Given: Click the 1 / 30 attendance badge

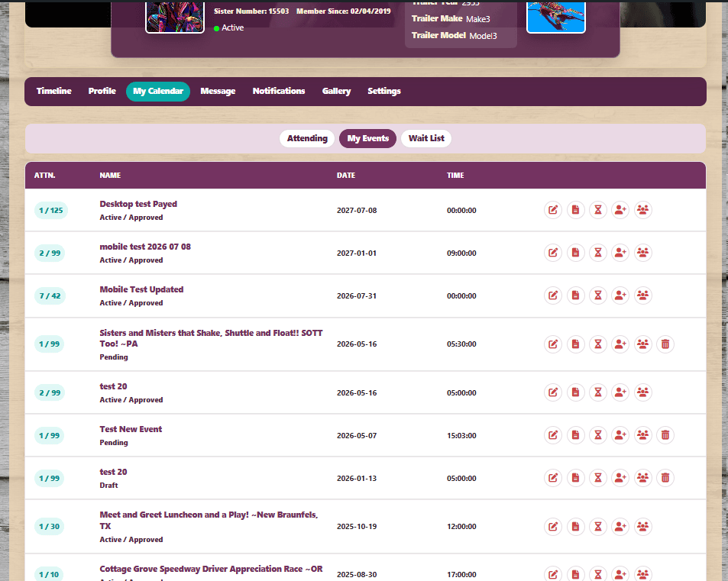Looking at the screenshot, I should point(49,527).
